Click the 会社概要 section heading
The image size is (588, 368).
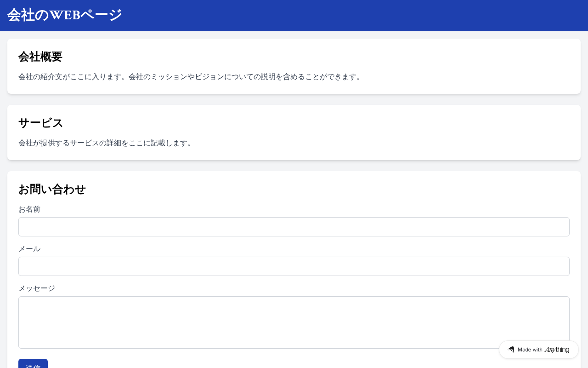40,57
